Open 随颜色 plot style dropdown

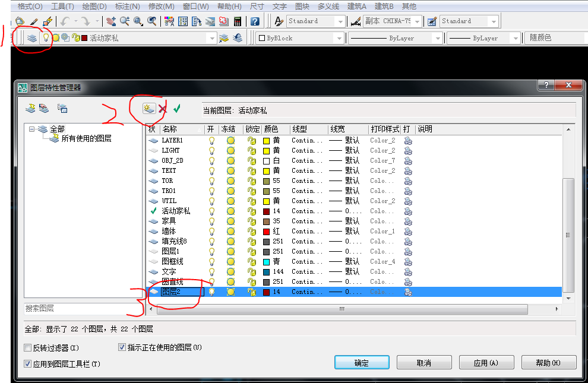pos(556,38)
